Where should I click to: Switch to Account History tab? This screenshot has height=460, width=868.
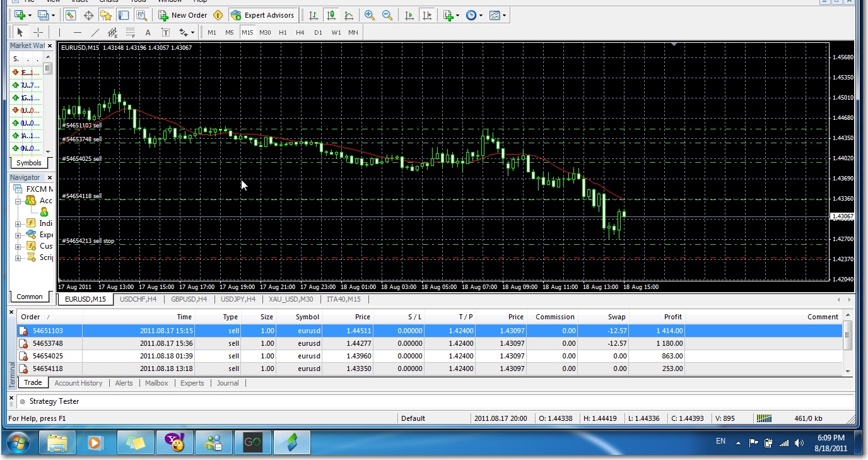click(x=78, y=383)
